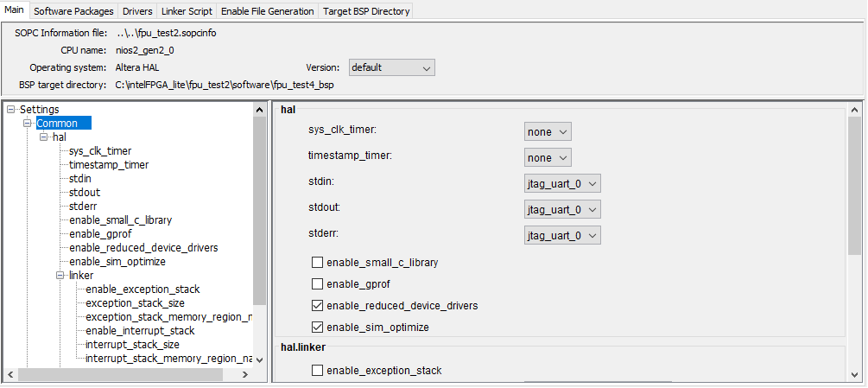
Task: Click tree panel scroll left arrow
Action: [x=10, y=375]
